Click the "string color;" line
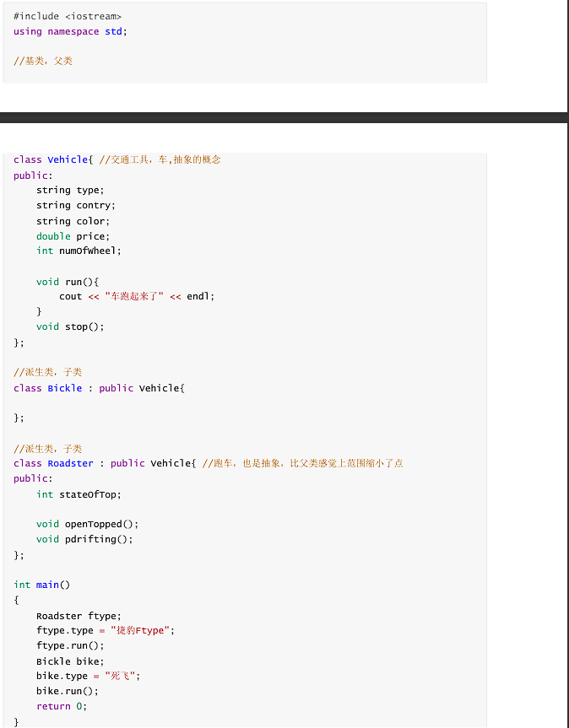Image resolution: width=569 pixels, height=728 pixels. (x=73, y=221)
